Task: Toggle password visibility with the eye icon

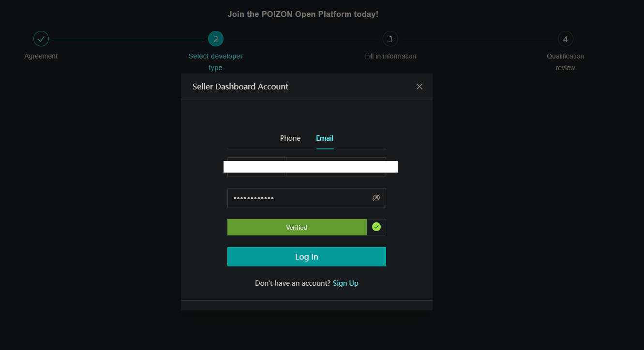Action: [376, 198]
